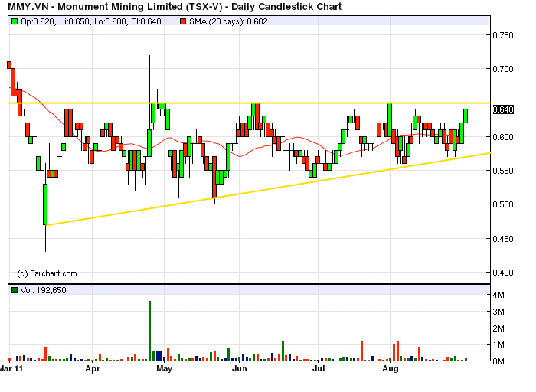Click the 0.450 price axis label
The image size is (536, 392).
pos(503,239)
